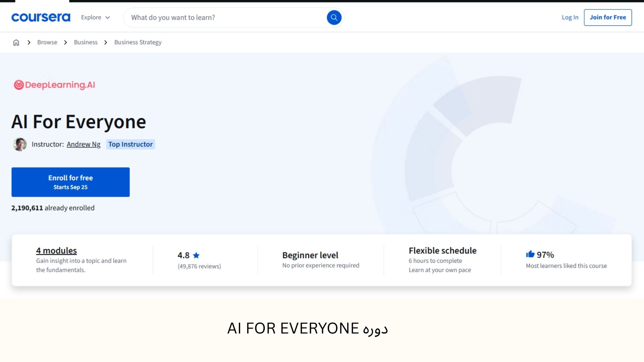Click Andrew Ng's instructor avatar
The image size is (644, 362).
click(x=20, y=144)
